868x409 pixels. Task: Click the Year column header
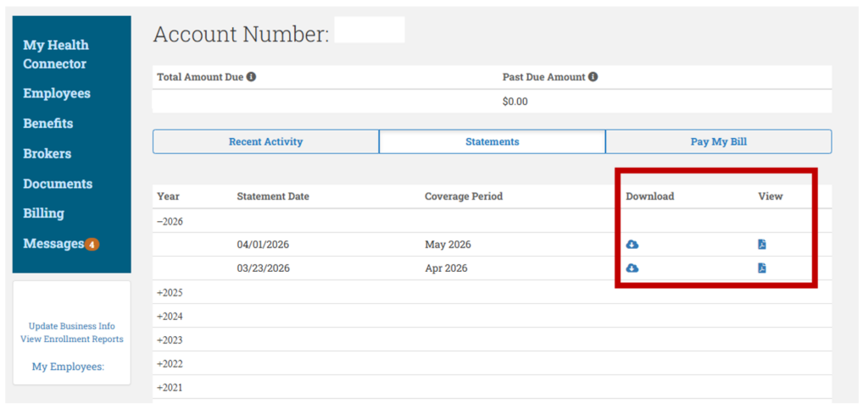[169, 196]
